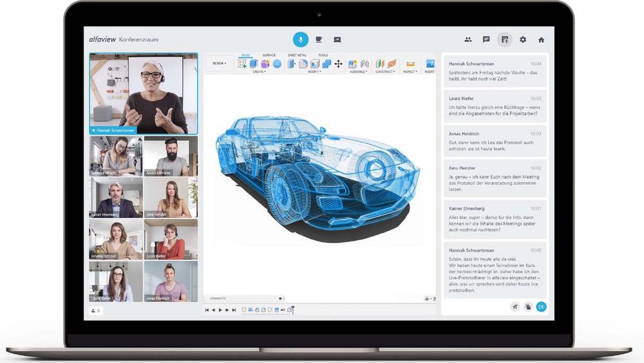Open the participants list icon
The width and height of the screenshot is (644, 363).
click(x=468, y=39)
